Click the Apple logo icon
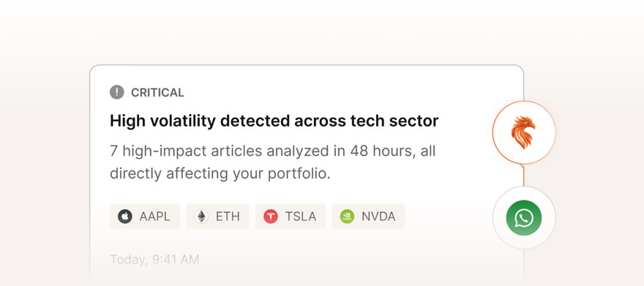The height and width of the screenshot is (286, 644). (125, 217)
